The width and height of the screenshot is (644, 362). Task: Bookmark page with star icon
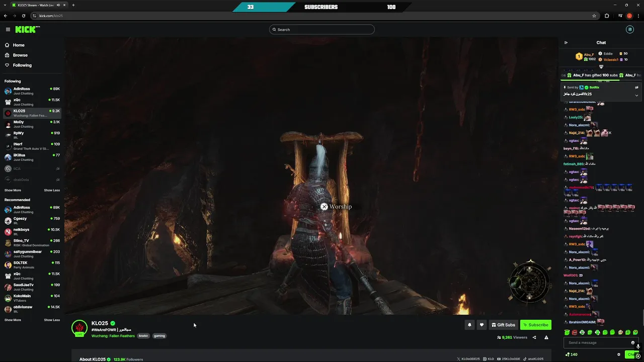[594, 16]
